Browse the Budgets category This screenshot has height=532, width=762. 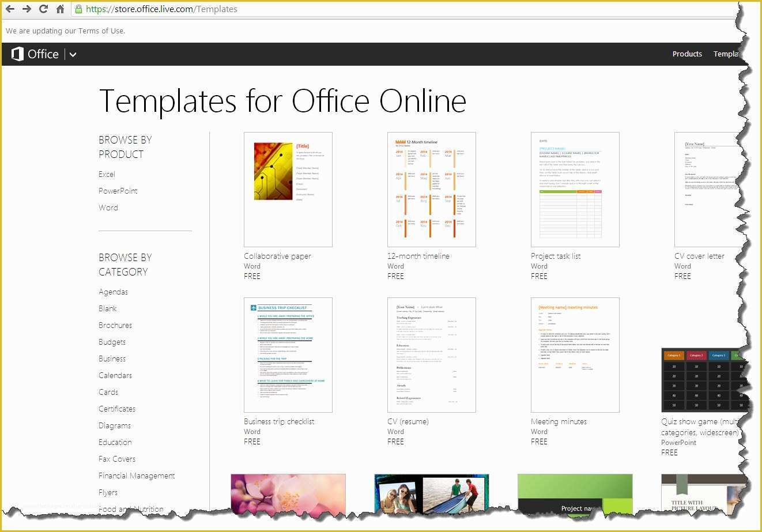click(112, 342)
